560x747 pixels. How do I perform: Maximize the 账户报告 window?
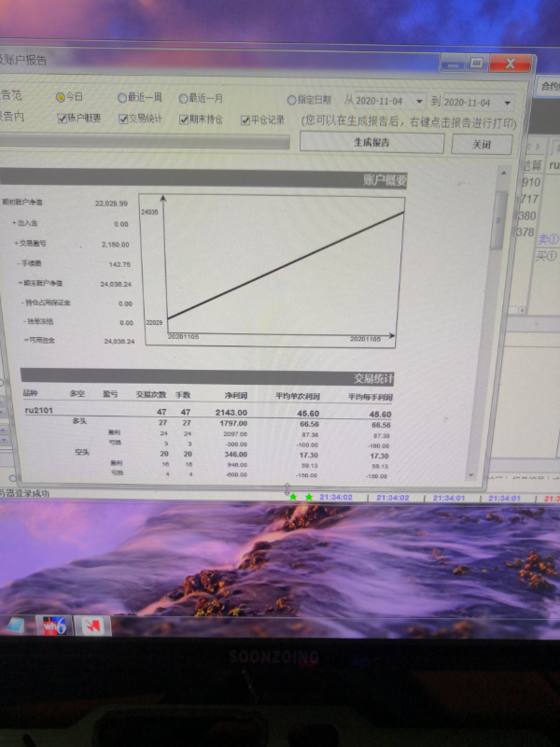(476, 63)
